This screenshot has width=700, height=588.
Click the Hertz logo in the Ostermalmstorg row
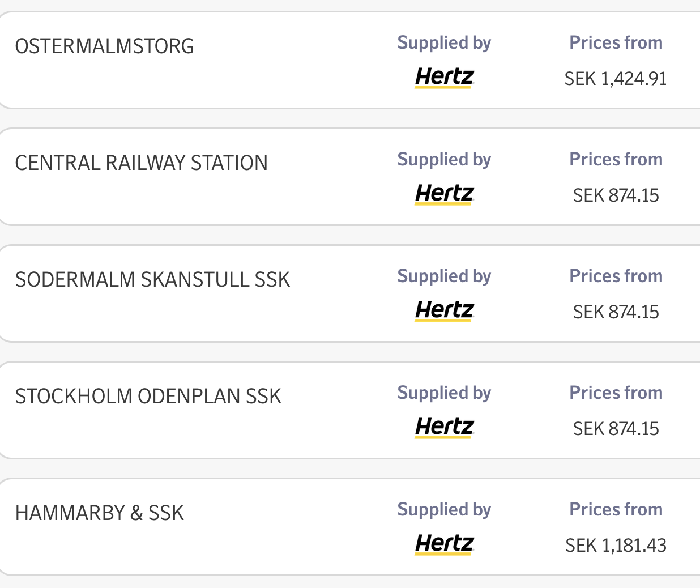pyautogui.click(x=445, y=77)
